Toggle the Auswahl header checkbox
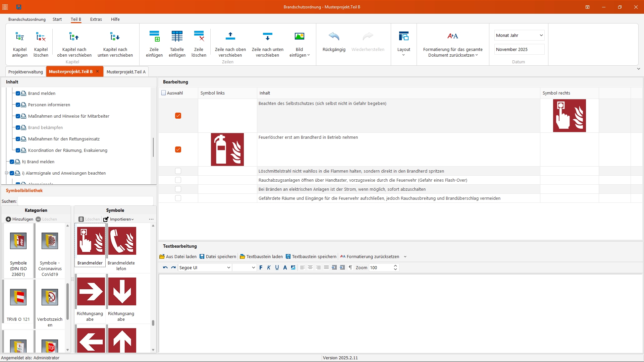 (x=164, y=93)
